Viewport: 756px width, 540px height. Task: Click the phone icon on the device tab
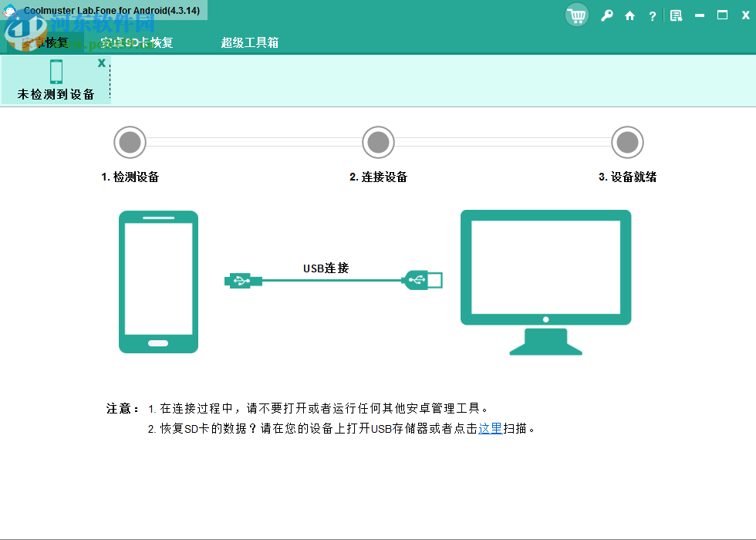coord(56,71)
